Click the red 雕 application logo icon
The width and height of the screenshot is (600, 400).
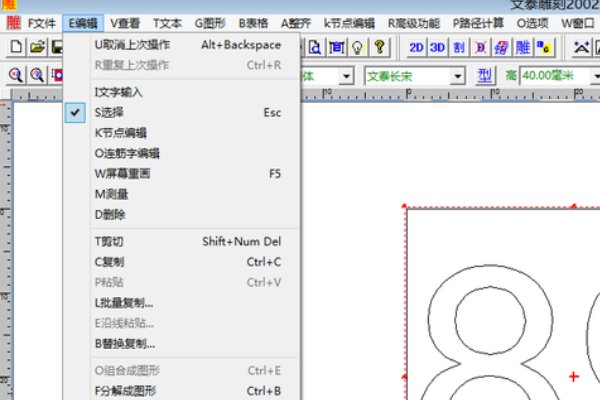pos(13,23)
